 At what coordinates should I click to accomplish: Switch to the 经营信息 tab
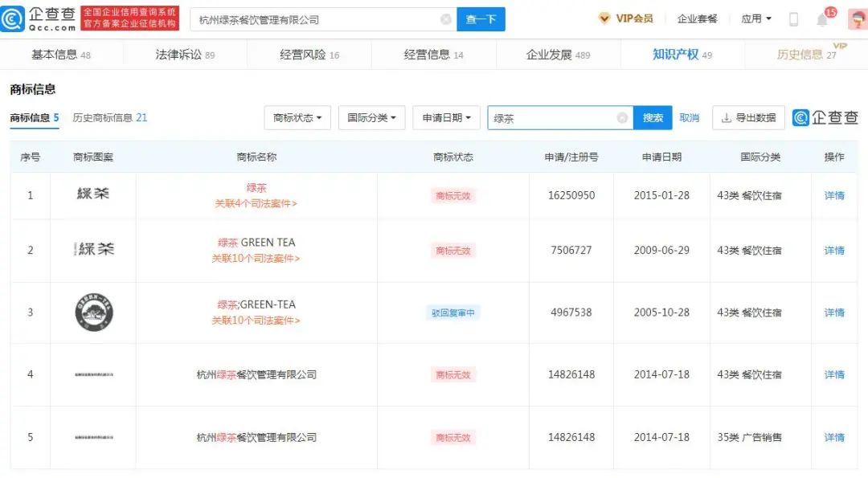pos(433,54)
